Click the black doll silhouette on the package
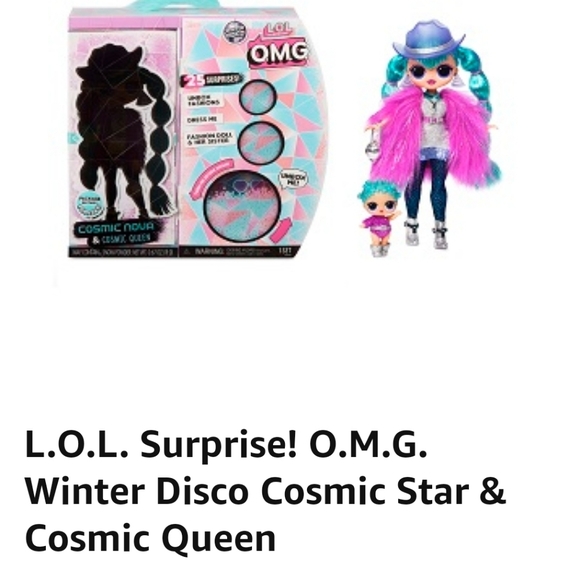The image size is (580, 580). point(124,131)
